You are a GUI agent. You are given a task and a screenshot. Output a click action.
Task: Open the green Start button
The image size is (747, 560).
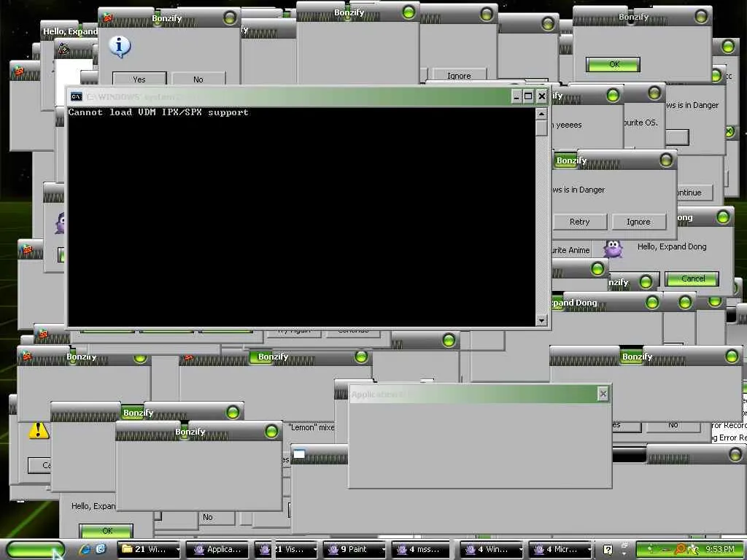[34, 549]
